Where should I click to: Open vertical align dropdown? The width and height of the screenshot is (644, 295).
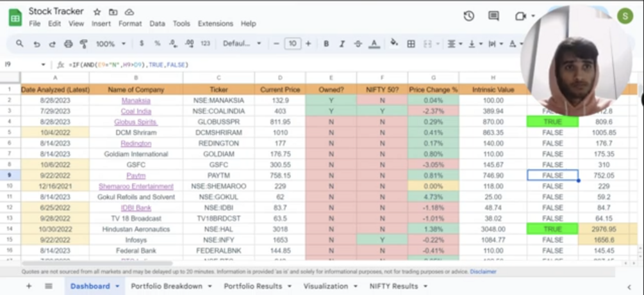476,44
